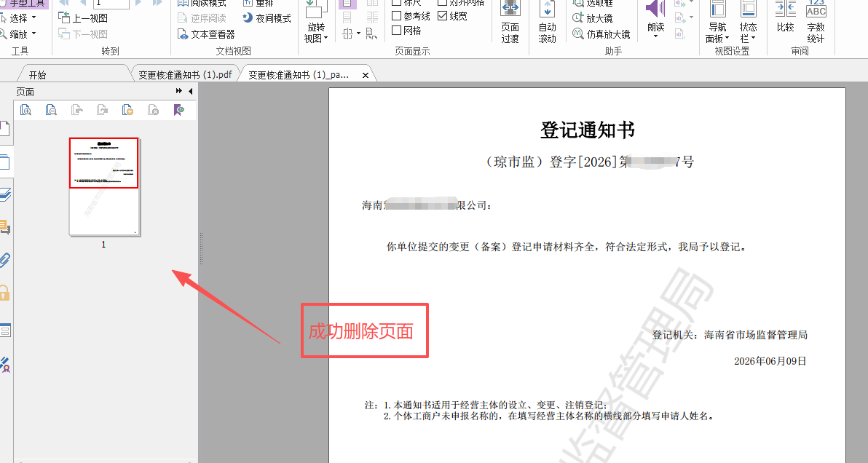Start Auto Scroll (自动滚动)
Viewport: 868px width, 463px height.
click(x=547, y=22)
